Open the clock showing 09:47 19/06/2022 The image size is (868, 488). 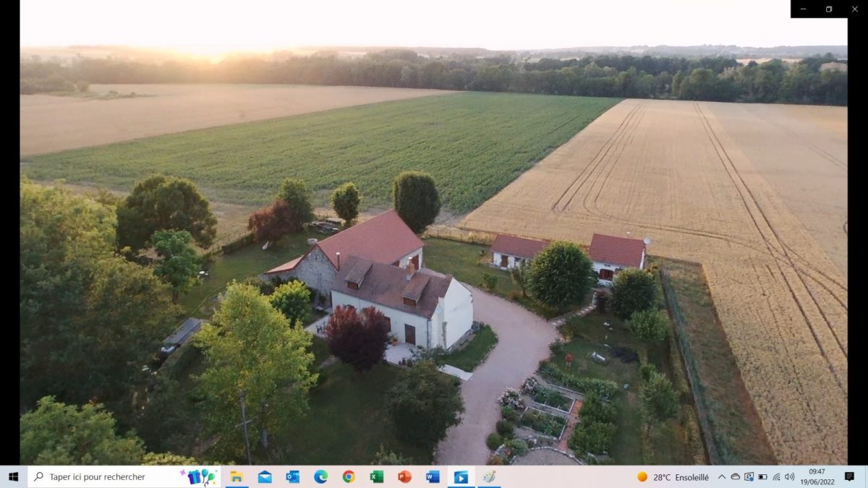tap(817, 476)
